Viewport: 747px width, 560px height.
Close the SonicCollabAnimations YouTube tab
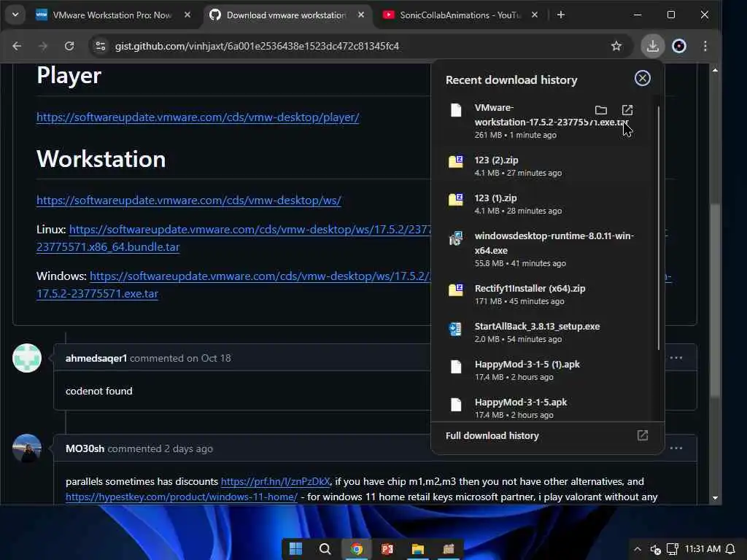(535, 15)
